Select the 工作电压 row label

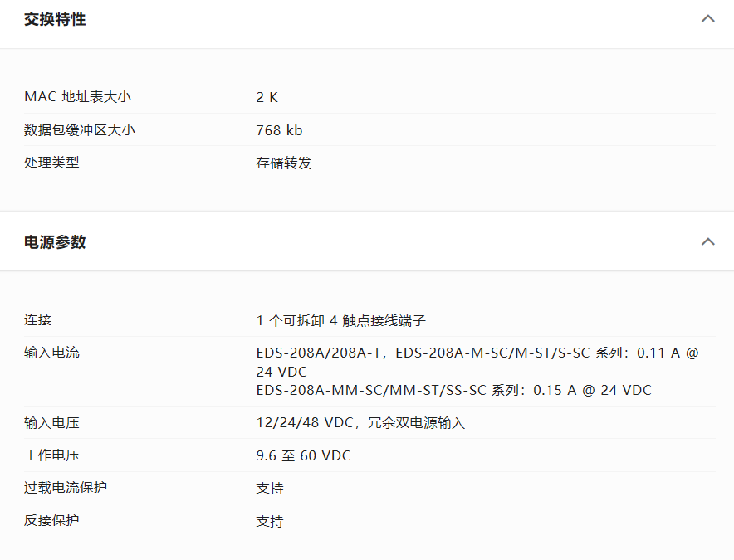click(51, 455)
